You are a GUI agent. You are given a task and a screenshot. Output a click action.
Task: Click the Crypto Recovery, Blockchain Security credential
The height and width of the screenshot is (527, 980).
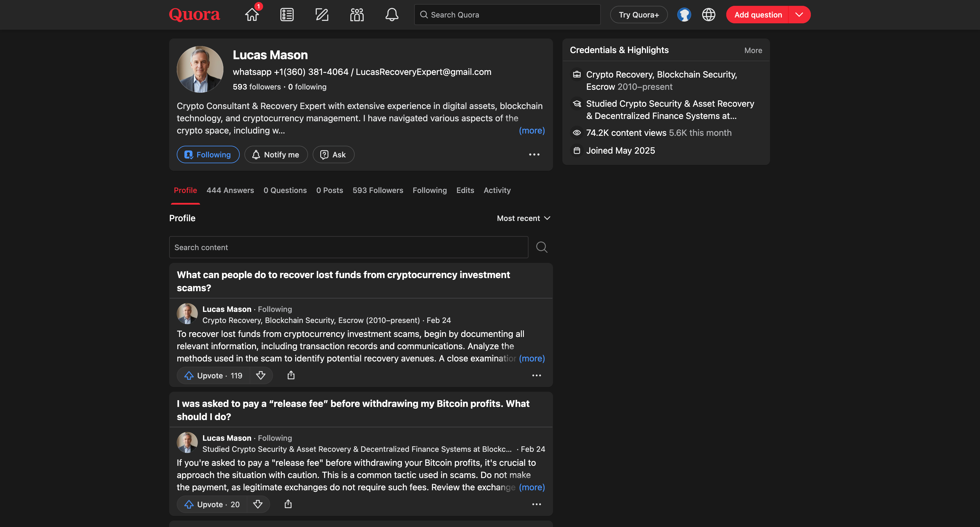[661, 81]
